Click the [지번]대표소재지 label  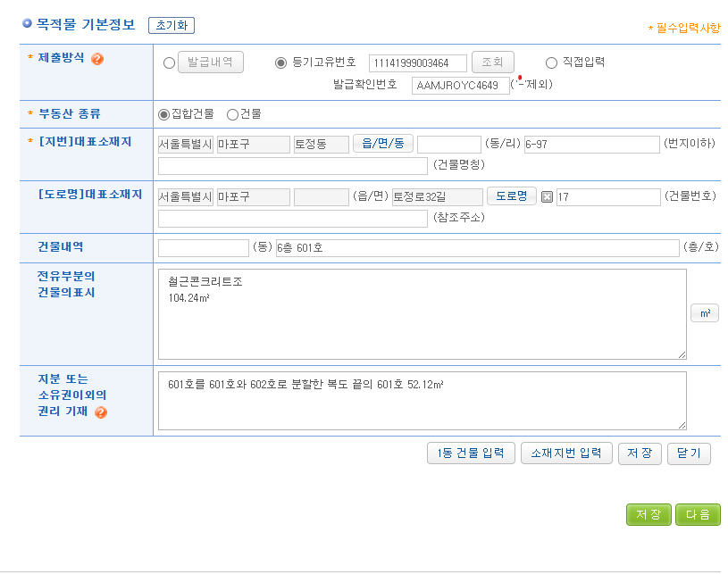point(86,142)
